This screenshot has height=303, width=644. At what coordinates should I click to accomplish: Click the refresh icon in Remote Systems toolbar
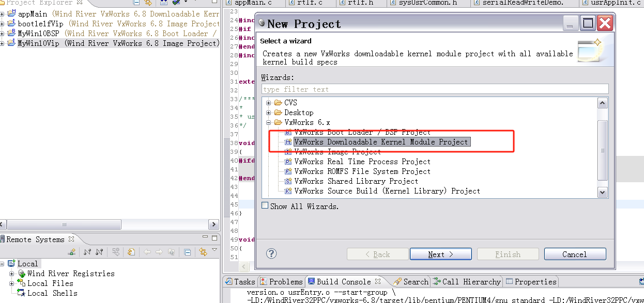coord(131,252)
